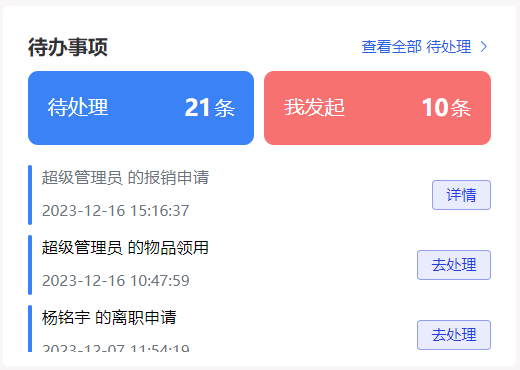The height and width of the screenshot is (370, 520).
Task: Click the chevron arrow beside 查看全部 待处理
Action: coord(484,47)
